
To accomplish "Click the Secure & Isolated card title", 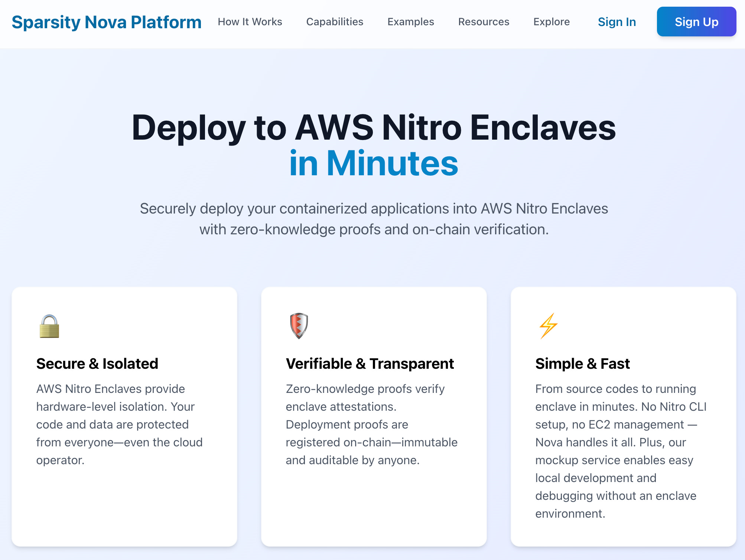I will pos(97,364).
